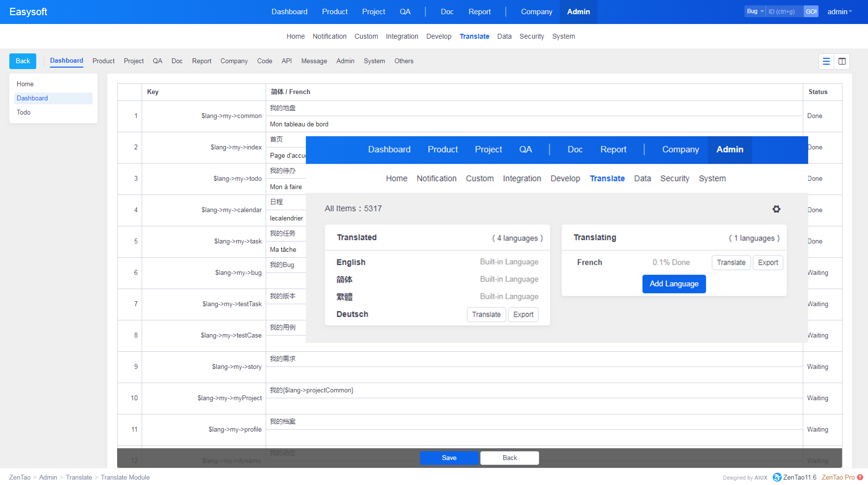The height and width of the screenshot is (485, 868).
Task: Click the blue Back button at top left
Action: click(x=23, y=61)
